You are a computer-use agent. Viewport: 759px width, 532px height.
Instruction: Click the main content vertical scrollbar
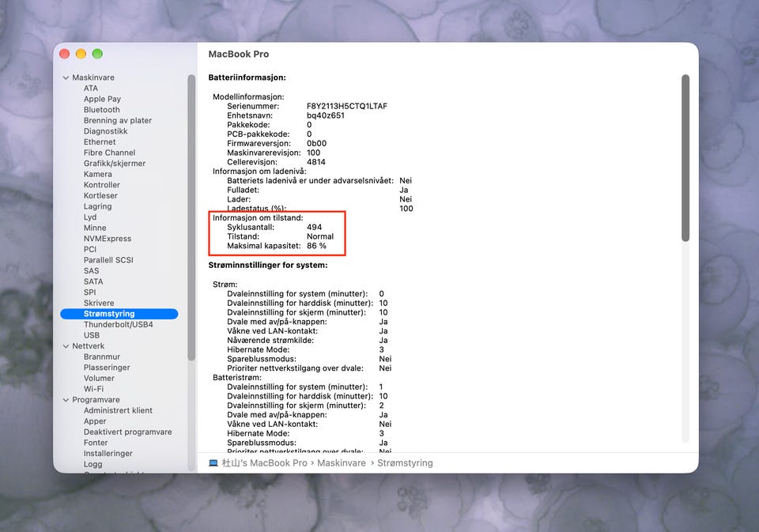685,158
